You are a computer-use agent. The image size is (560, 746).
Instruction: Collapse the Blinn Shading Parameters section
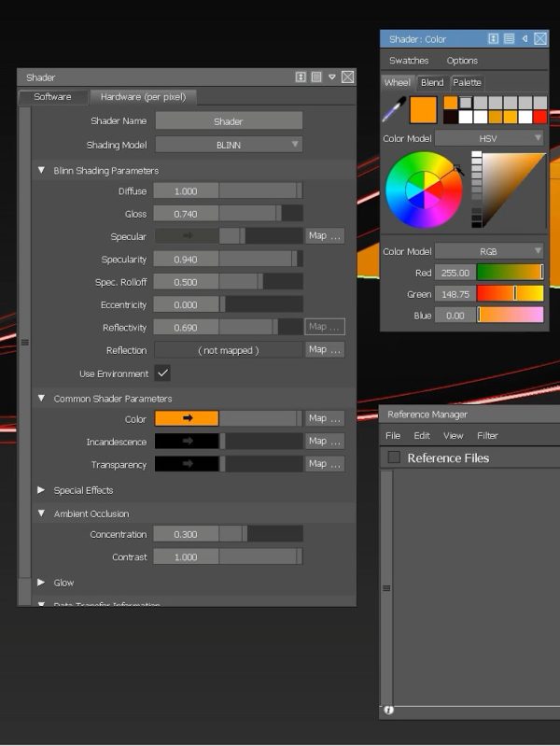[x=41, y=171]
